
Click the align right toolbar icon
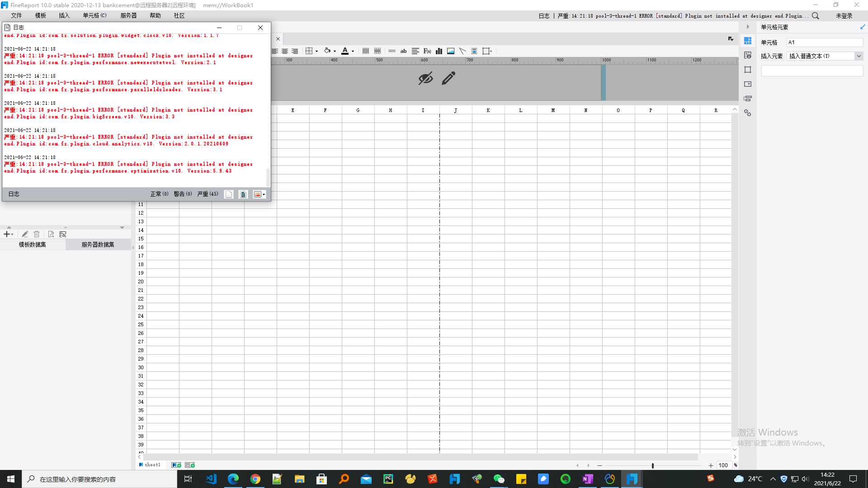[295, 51]
